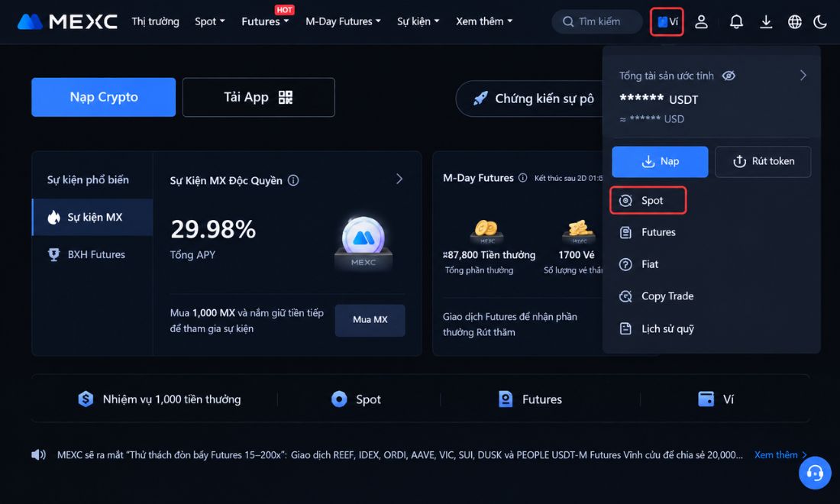This screenshot has height=504, width=840.
Task: Click the Rút token button
Action: (x=763, y=161)
